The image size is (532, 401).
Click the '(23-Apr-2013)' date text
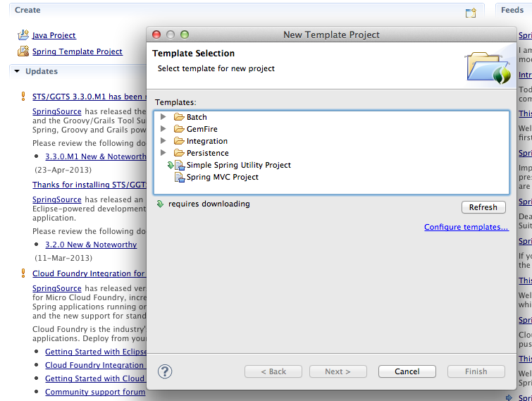(63, 170)
